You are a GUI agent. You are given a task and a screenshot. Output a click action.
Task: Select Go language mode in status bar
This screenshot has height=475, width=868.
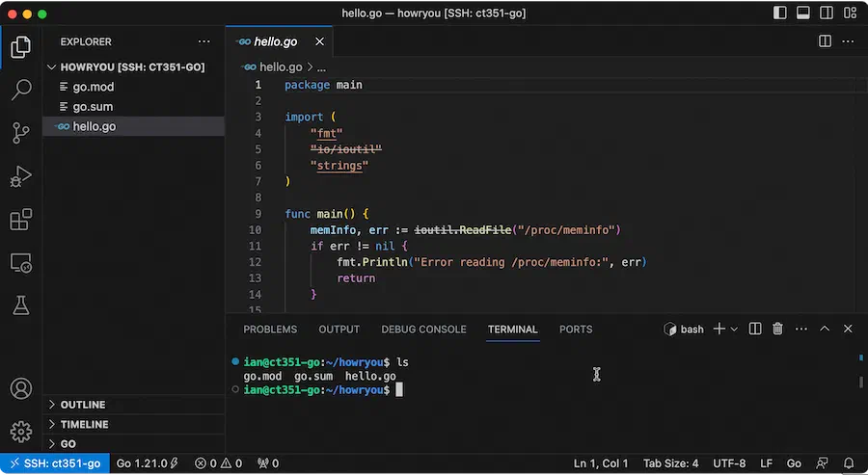[x=794, y=463]
